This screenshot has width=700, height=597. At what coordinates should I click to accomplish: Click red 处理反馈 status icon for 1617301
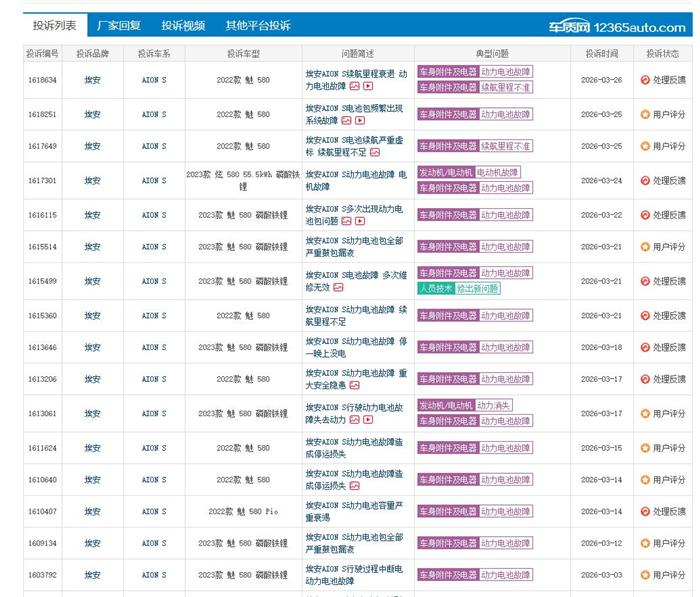click(x=645, y=181)
